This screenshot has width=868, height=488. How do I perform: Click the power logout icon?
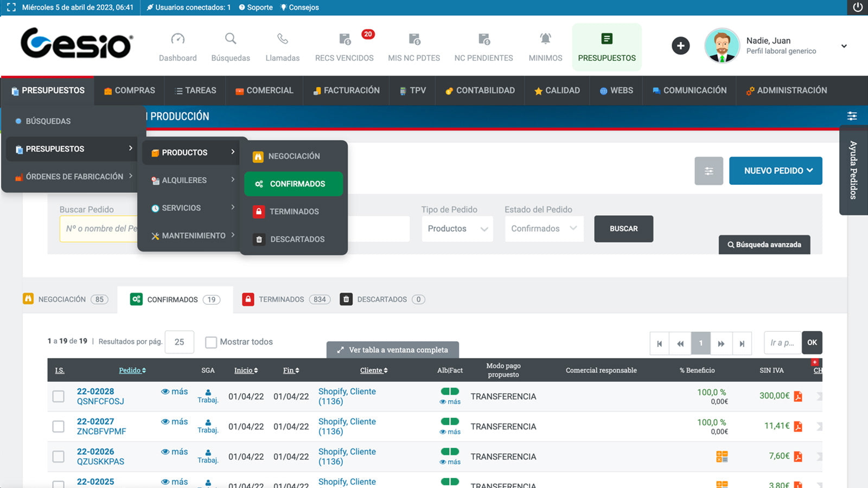858,7
